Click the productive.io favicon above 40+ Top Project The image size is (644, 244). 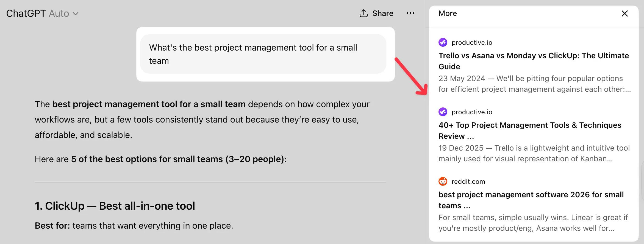(443, 112)
